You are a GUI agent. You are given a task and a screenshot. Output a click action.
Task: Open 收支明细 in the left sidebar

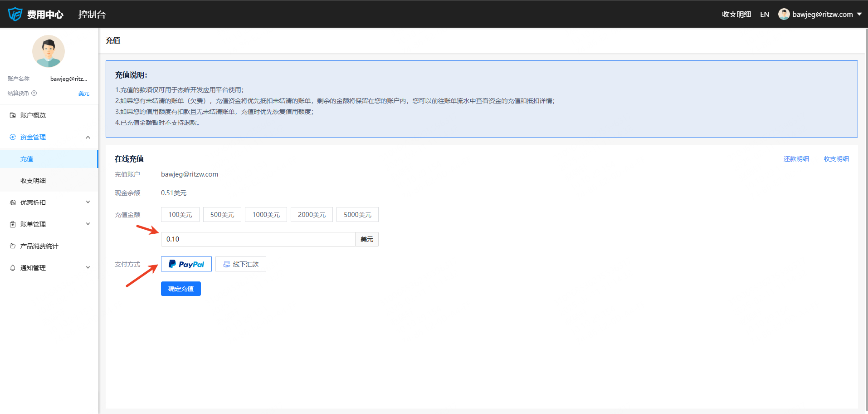(33, 181)
